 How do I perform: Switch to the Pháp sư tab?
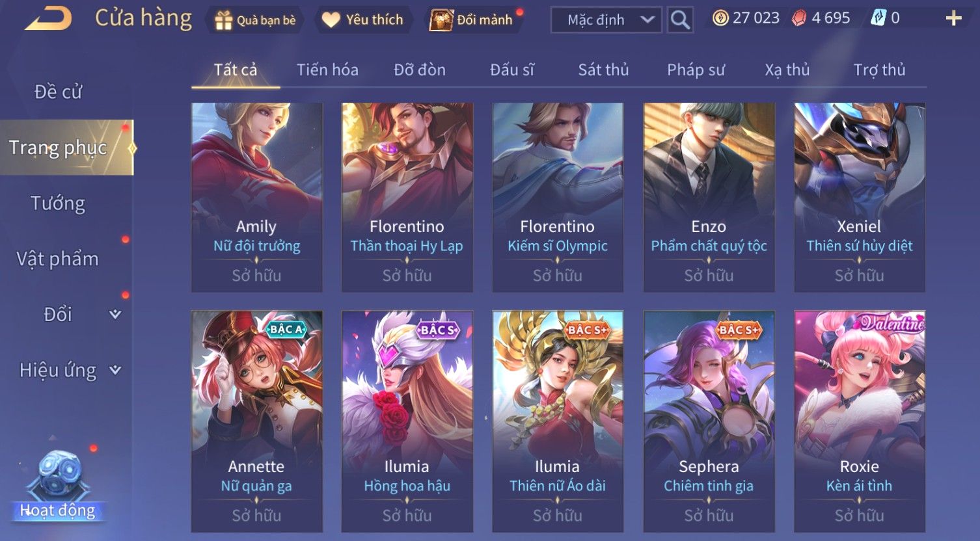tap(696, 70)
